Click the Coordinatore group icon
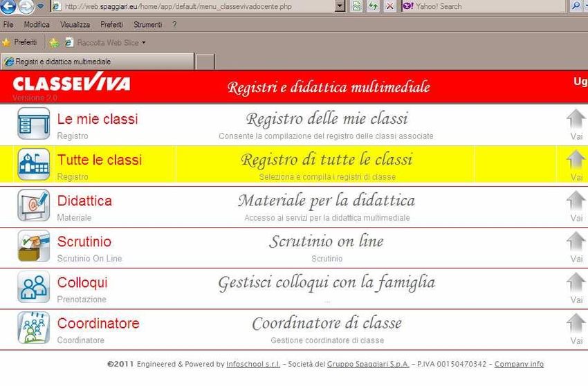The image size is (588, 386). click(33, 328)
